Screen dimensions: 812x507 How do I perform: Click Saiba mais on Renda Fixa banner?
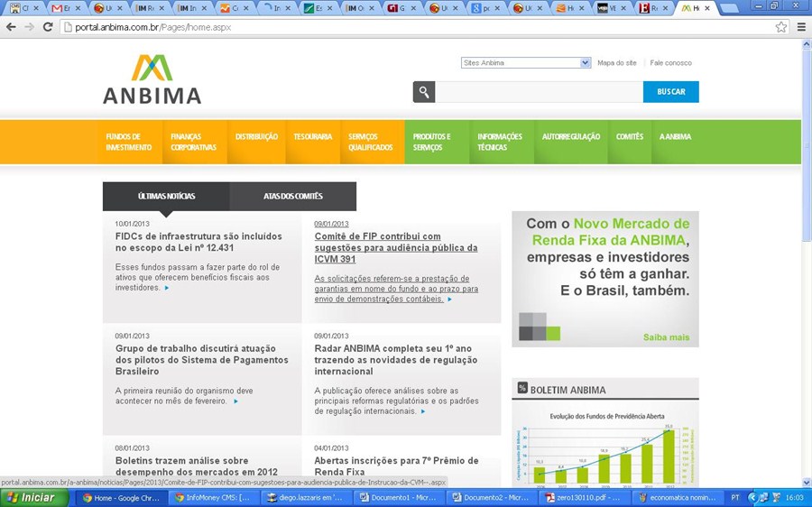[x=666, y=337]
